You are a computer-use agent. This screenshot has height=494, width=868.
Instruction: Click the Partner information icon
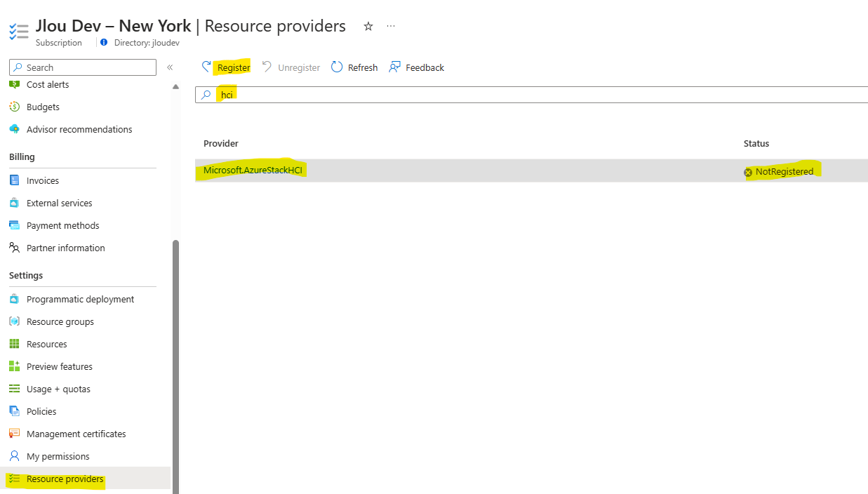click(14, 248)
